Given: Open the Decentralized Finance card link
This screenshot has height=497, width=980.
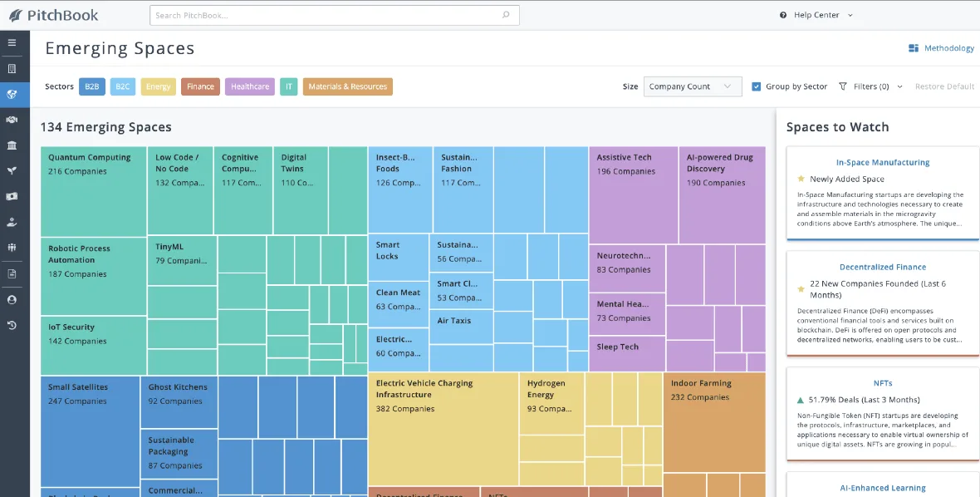Looking at the screenshot, I should (883, 267).
